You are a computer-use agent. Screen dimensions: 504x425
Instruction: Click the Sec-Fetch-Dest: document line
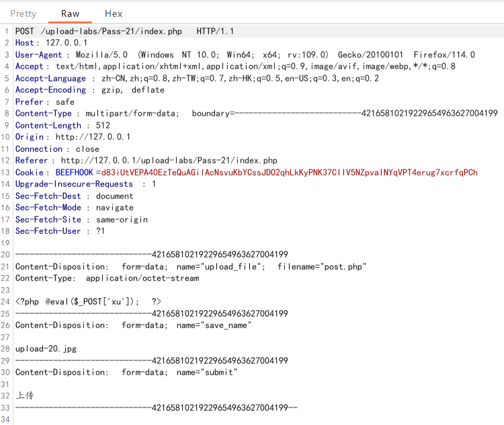coord(74,196)
